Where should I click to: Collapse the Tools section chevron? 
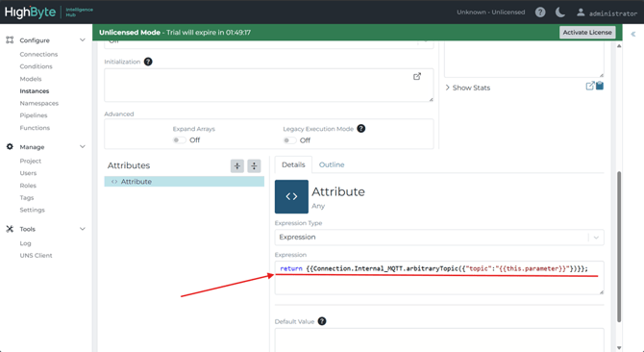82,229
